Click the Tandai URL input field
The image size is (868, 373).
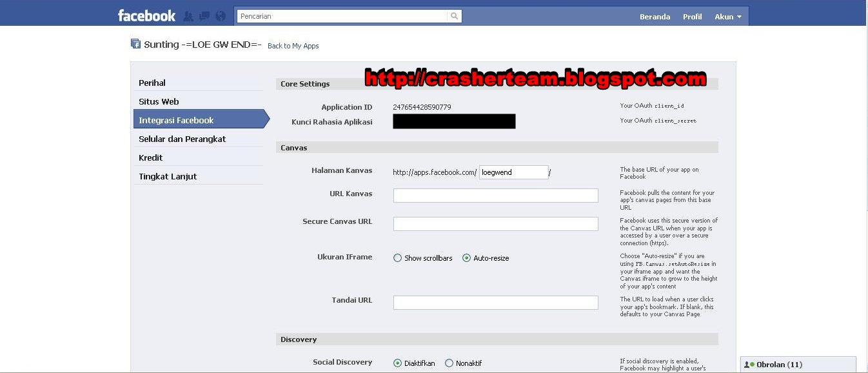tap(496, 303)
